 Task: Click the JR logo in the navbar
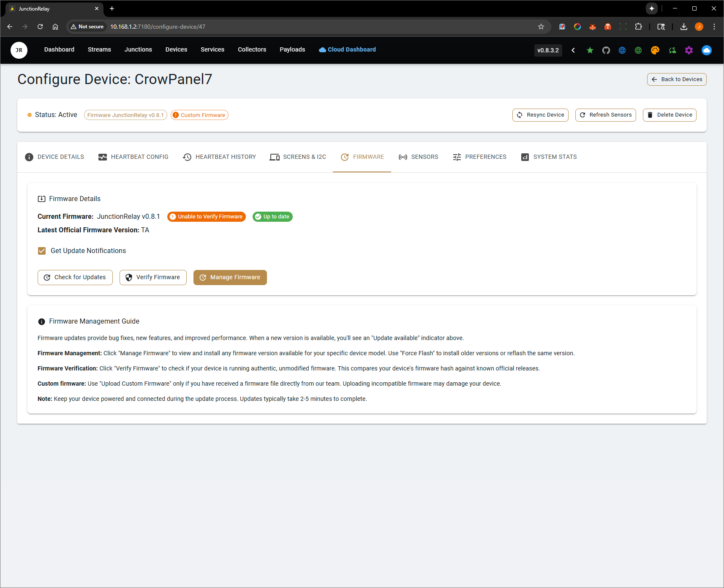(19, 50)
